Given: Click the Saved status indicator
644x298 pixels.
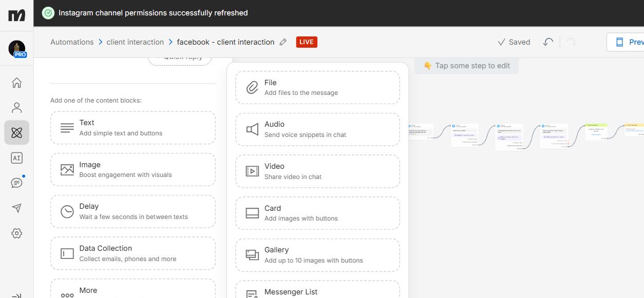Looking at the screenshot, I should 514,42.
